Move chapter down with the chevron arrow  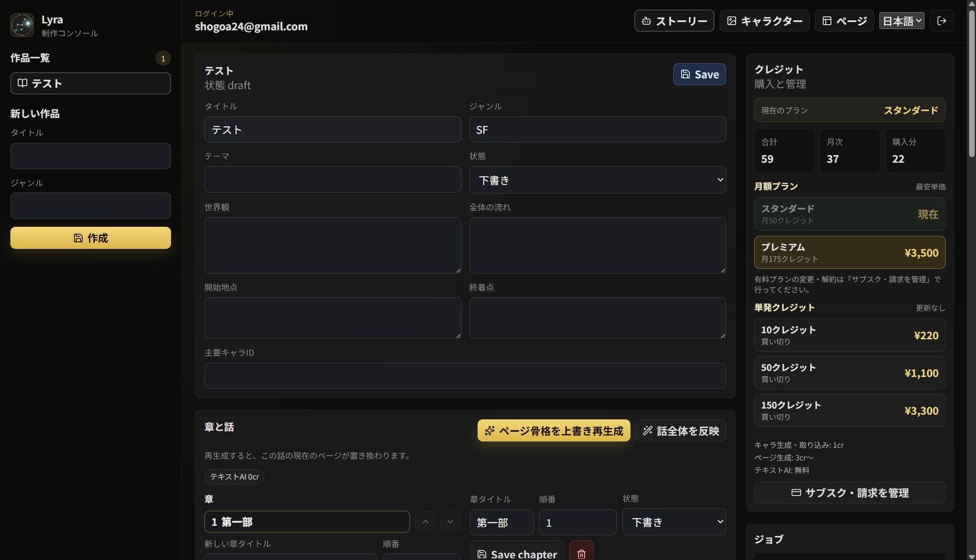(x=450, y=521)
